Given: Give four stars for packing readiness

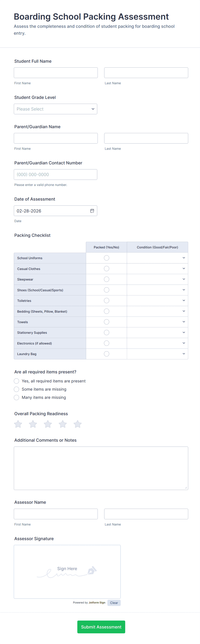Looking at the screenshot, I should 63,424.
